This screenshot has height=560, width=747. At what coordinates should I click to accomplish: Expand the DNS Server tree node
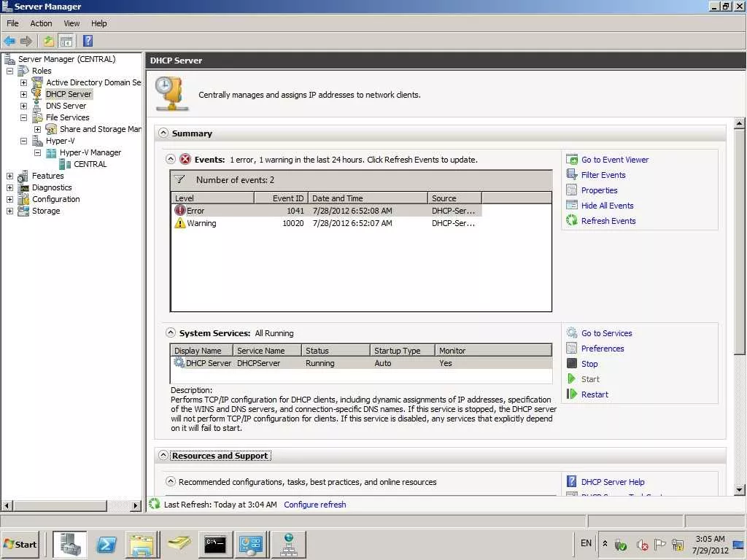[23, 106]
